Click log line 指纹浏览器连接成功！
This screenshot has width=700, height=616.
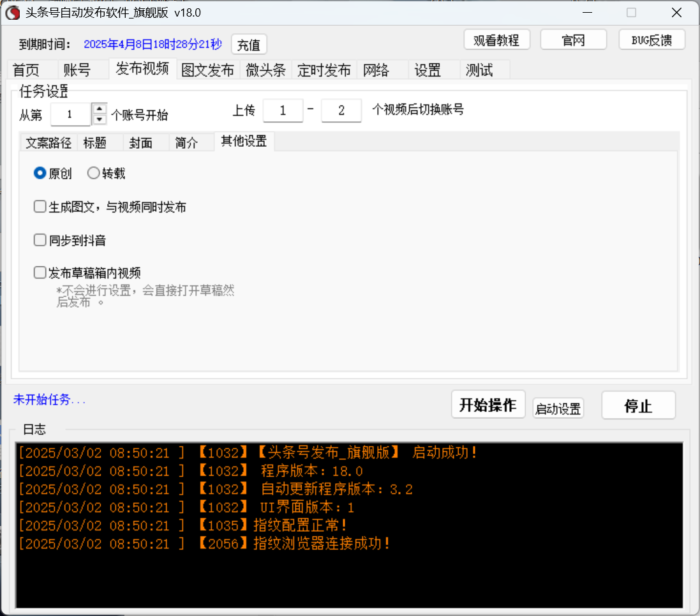(x=204, y=544)
